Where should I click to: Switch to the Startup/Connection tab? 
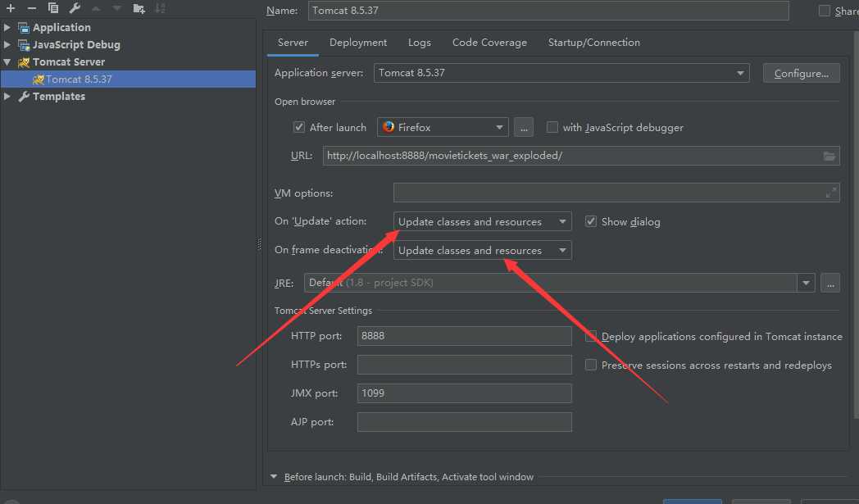pyautogui.click(x=594, y=43)
